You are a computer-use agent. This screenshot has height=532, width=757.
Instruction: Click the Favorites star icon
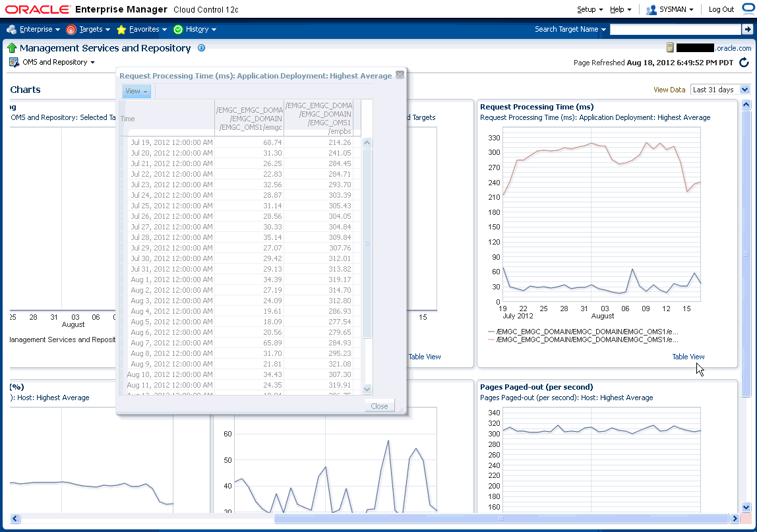[x=121, y=30]
